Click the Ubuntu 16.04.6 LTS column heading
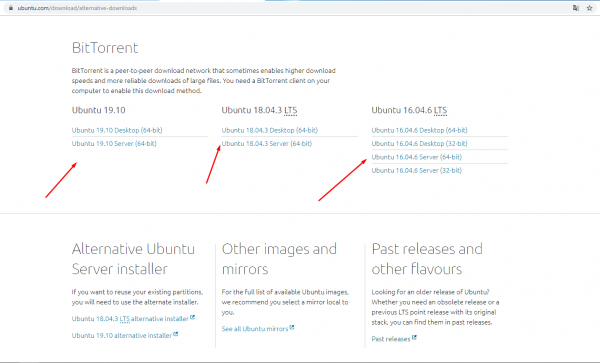Viewport: 600px width, 363px height. pos(409,110)
